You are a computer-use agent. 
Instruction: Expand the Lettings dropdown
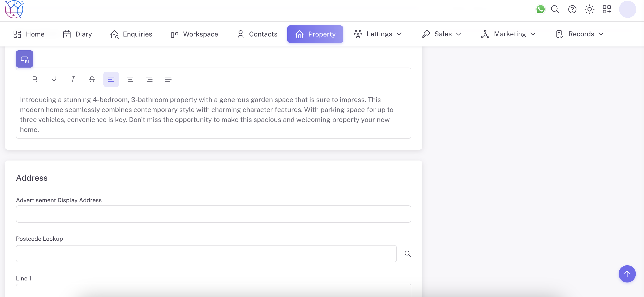coord(399,34)
